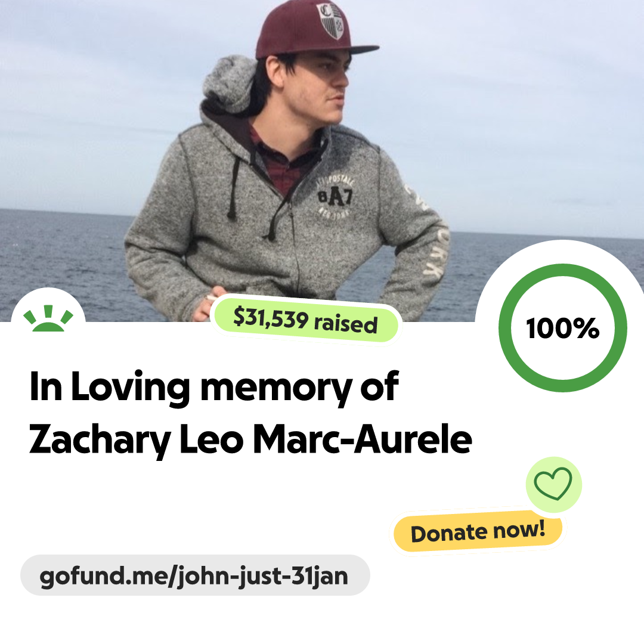The image size is (644, 644).
Task: Click the light green circle behind heart
Action: coord(553,484)
